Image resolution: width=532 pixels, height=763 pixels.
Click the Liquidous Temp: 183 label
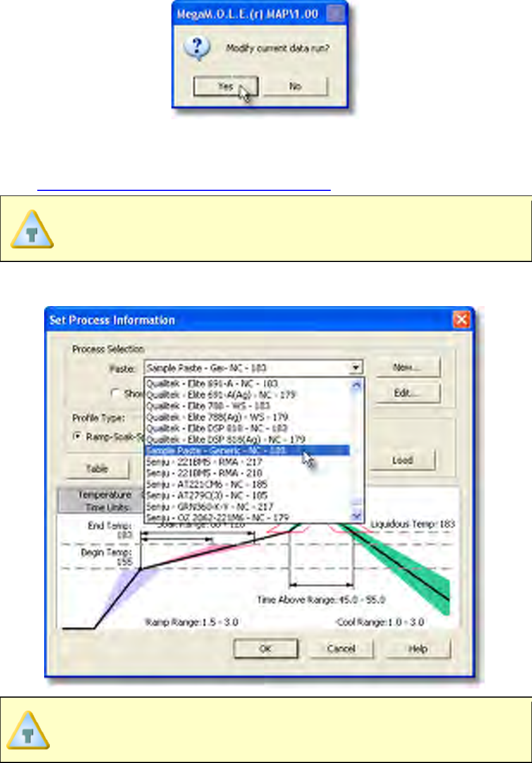(x=412, y=524)
